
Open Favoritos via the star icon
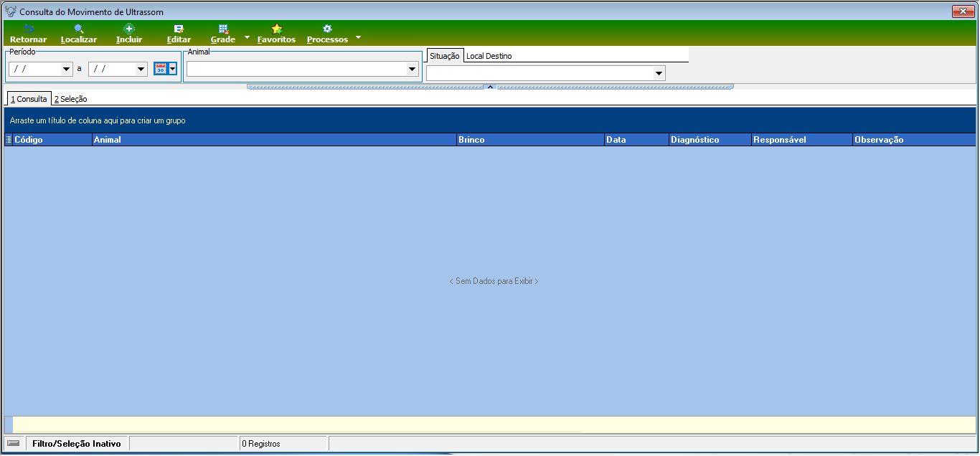276,29
